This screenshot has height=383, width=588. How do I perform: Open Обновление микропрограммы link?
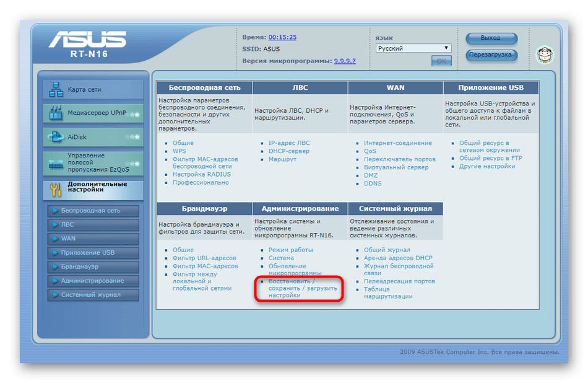295,270
